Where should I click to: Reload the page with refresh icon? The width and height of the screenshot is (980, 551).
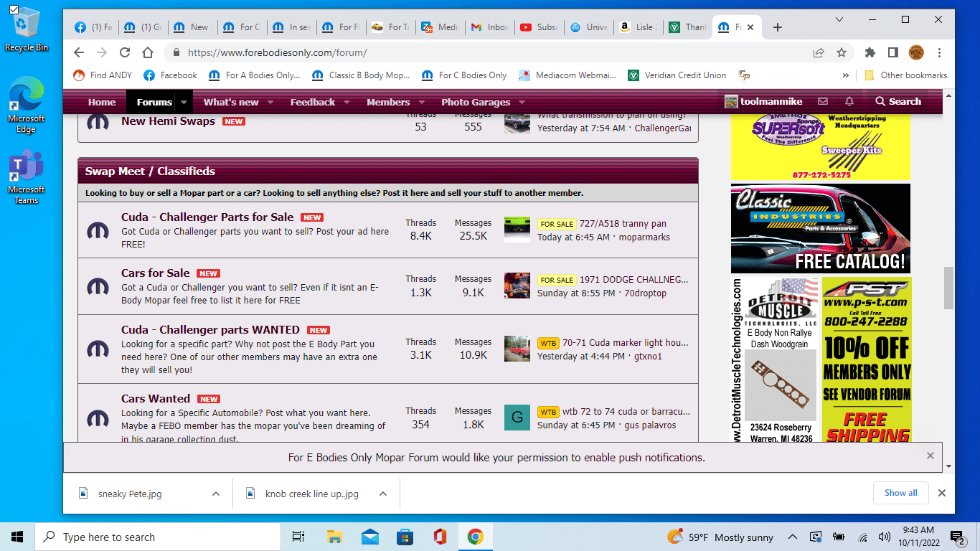point(125,52)
